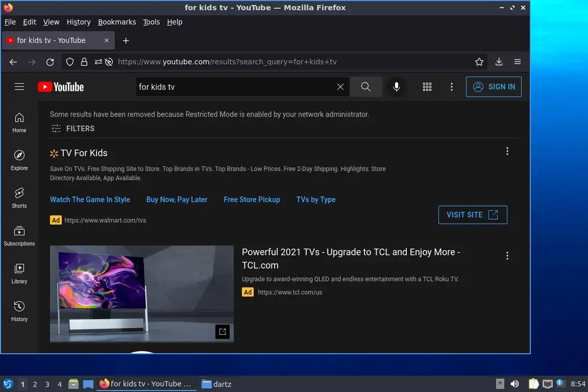Open the YouTube apps grid icon
The height and width of the screenshot is (392, 588).
427,87
